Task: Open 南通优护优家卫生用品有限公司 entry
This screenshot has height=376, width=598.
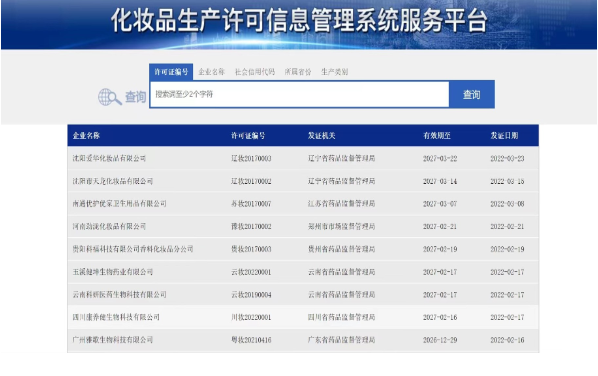Action: point(119,204)
